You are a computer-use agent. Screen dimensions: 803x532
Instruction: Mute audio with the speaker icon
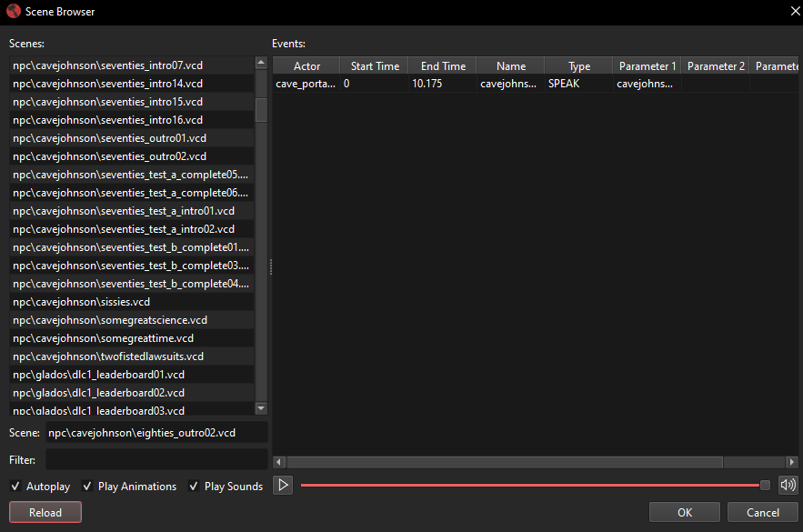[x=788, y=485]
